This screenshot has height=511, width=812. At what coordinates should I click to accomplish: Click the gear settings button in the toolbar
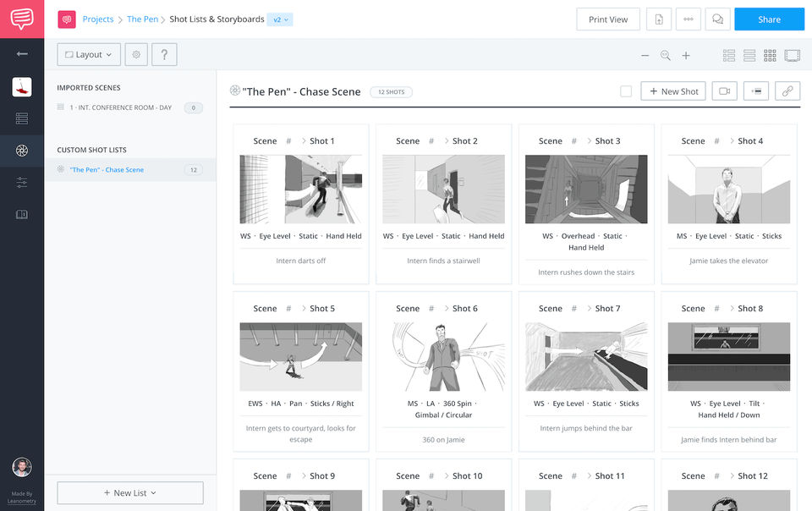click(136, 54)
